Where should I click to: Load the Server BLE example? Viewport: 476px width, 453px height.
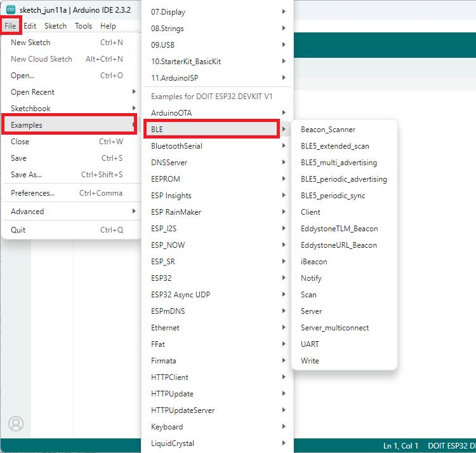click(344, 311)
